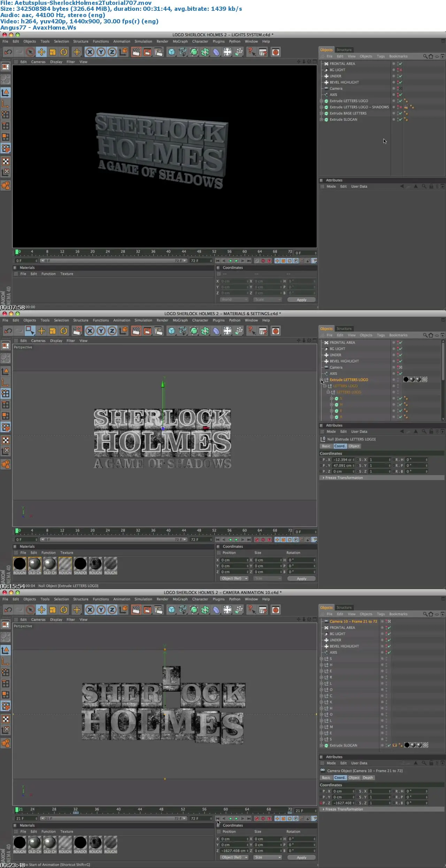The height and width of the screenshot is (868, 446).
Task: Collapse Extrude LETTERS LOGO in MATERIALS & SETTINGS window
Action: point(322,380)
